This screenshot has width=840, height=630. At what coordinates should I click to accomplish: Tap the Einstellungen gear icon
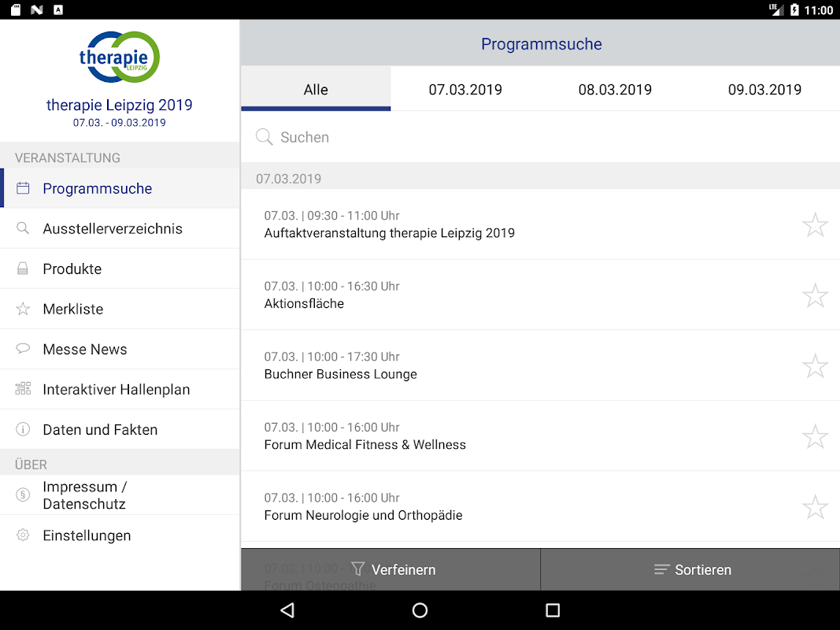(23, 535)
